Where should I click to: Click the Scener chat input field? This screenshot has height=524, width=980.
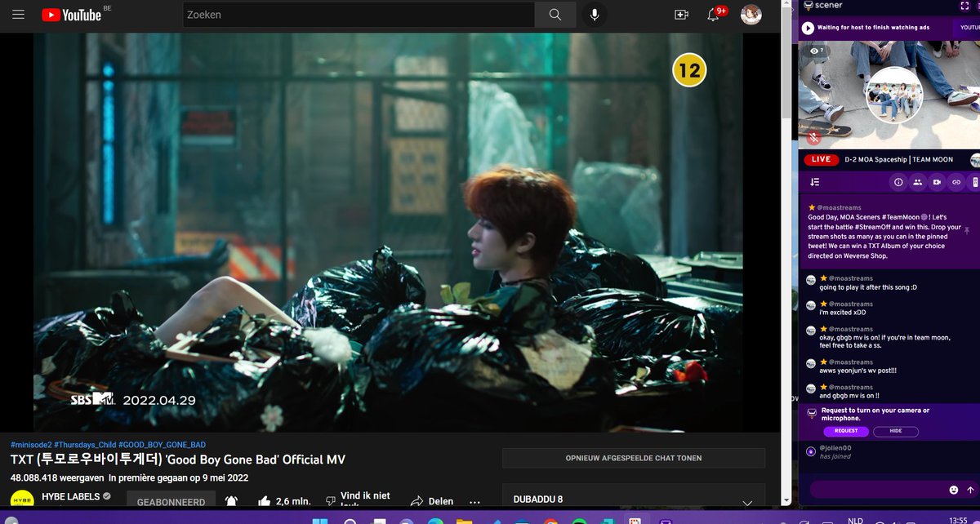coord(874,490)
